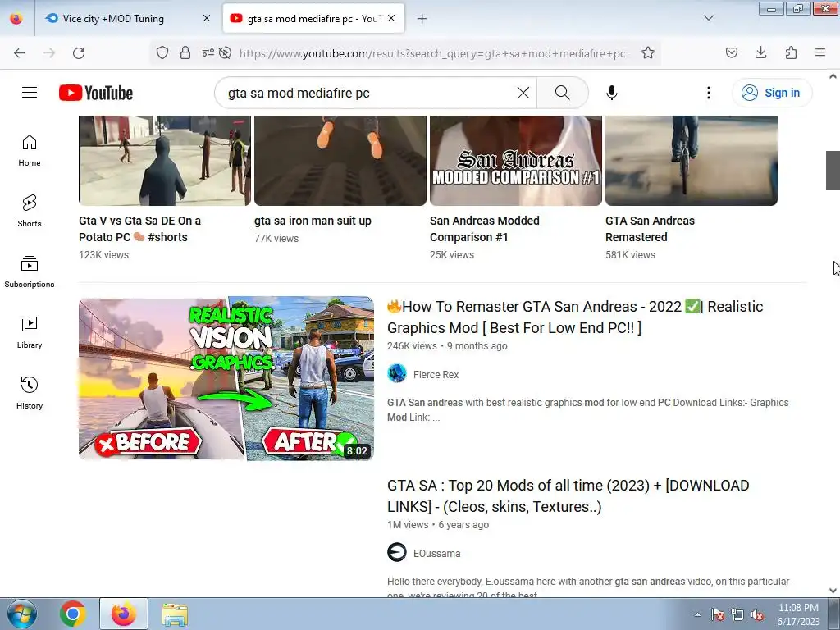
Task: Open the Windows Start menu
Action: [22, 614]
